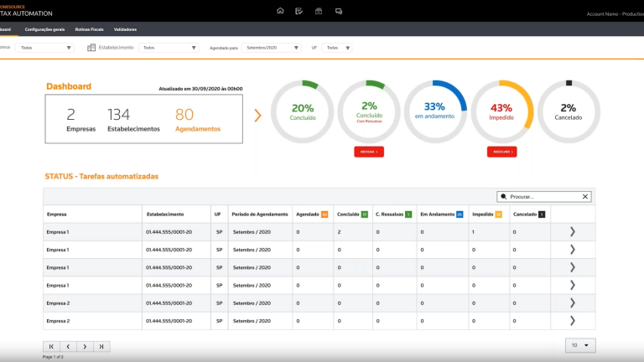Go to next page of the table

[85, 346]
